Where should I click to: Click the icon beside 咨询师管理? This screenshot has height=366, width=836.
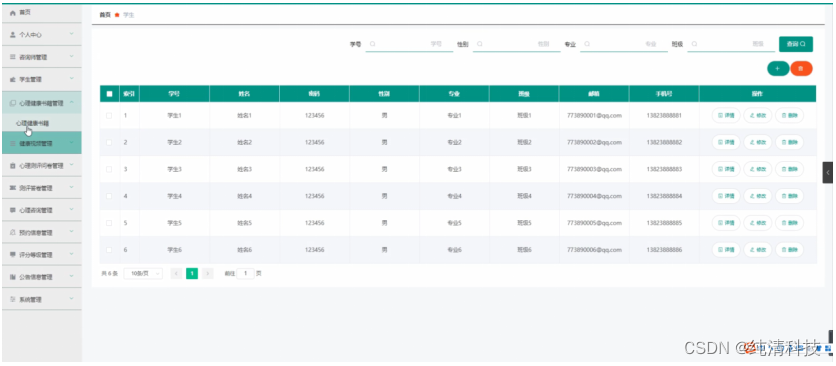pyautogui.click(x=13, y=57)
